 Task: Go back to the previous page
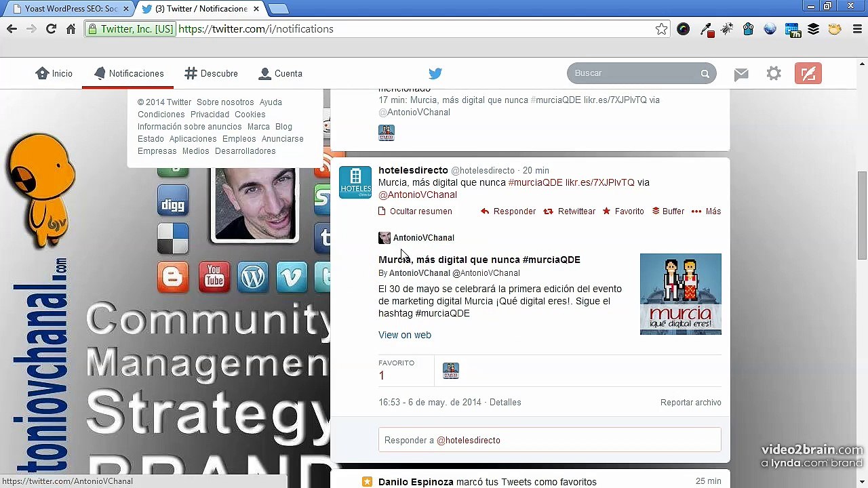(12, 29)
